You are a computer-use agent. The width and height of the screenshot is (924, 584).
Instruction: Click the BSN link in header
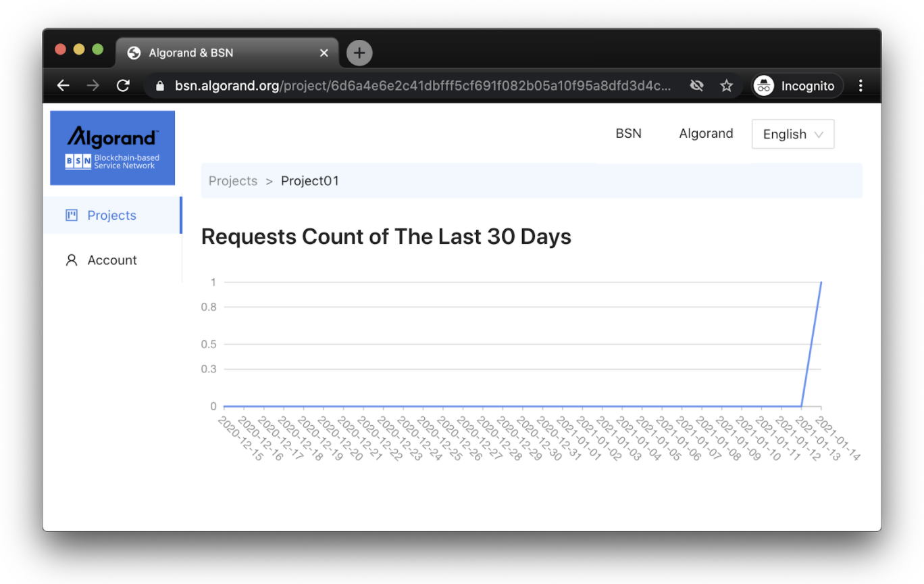coord(628,134)
